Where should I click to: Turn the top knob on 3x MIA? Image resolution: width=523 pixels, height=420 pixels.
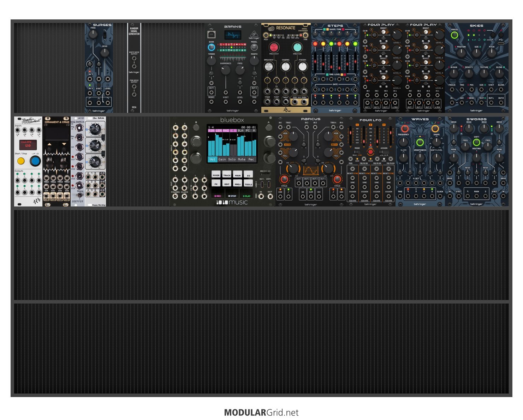[x=95, y=129]
